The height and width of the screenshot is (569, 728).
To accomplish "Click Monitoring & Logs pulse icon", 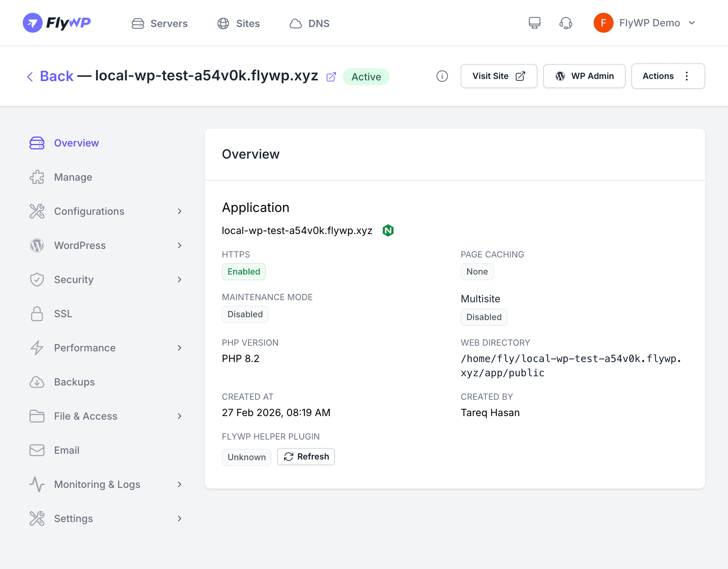I will (37, 484).
